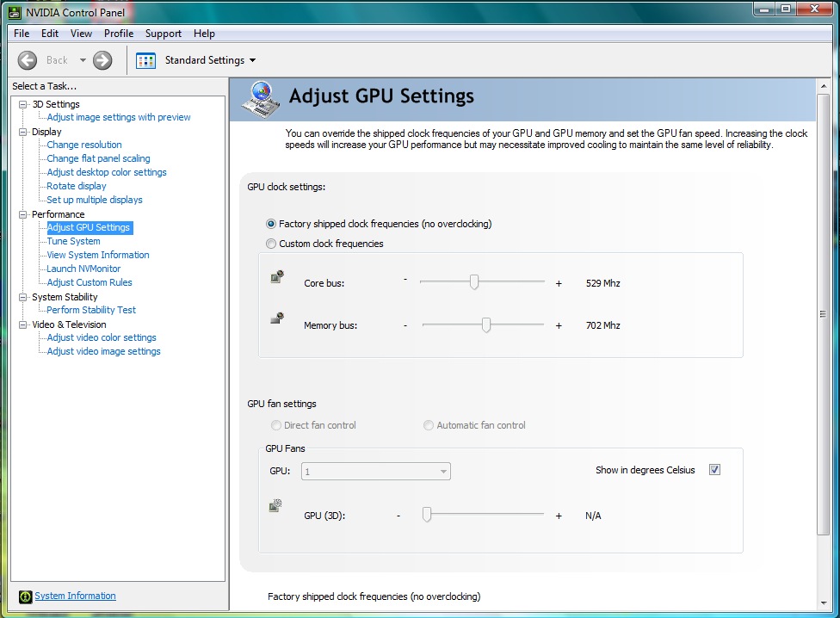Click the Core bus slider thumb

pos(474,281)
